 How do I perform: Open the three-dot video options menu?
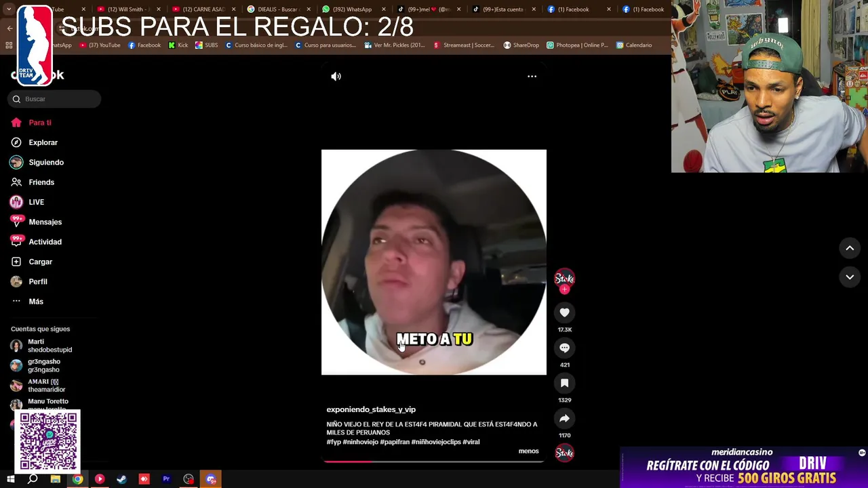(532, 77)
